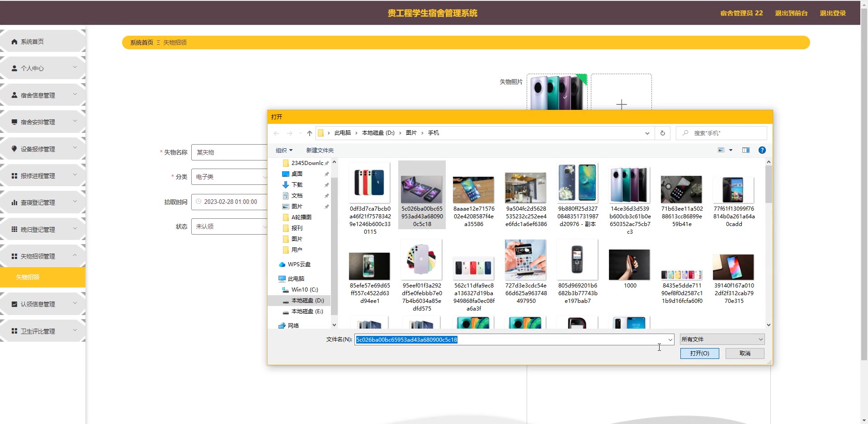
Task: Go up one folder level arrow
Action: [309, 133]
